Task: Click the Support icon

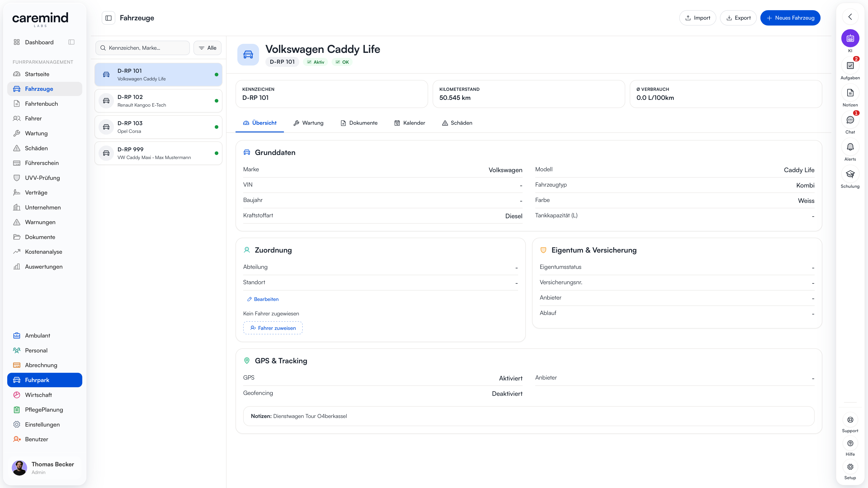Action: 850,420
